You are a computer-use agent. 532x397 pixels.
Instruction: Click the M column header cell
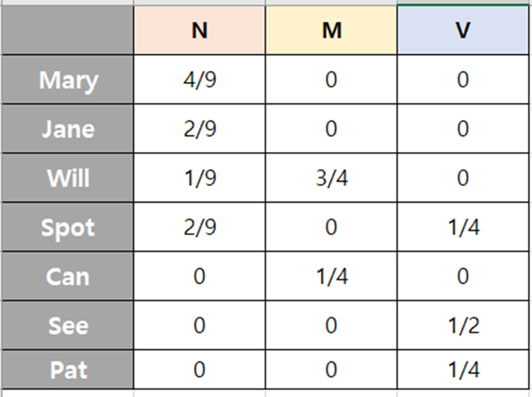pyautogui.click(x=332, y=32)
